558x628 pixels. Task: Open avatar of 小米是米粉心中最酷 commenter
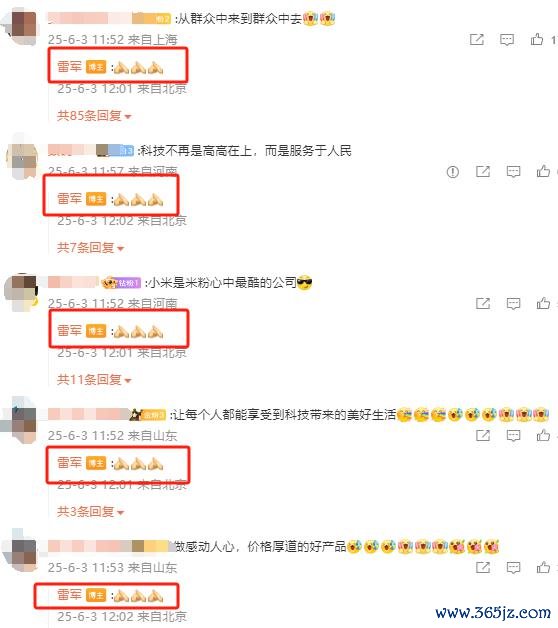(x=21, y=292)
